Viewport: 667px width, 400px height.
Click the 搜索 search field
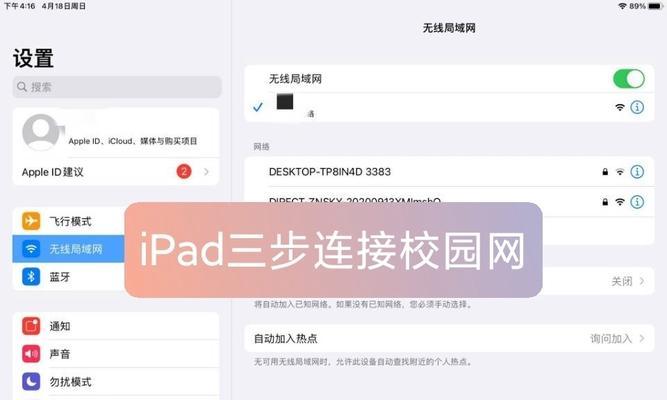click(117, 87)
